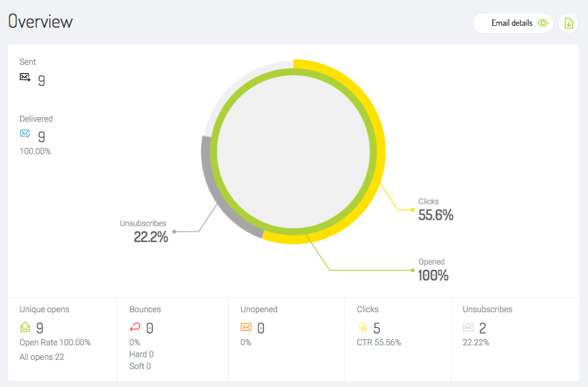This screenshot has width=588, height=387.
Task: Click the Overview heading
Action: pos(40,21)
